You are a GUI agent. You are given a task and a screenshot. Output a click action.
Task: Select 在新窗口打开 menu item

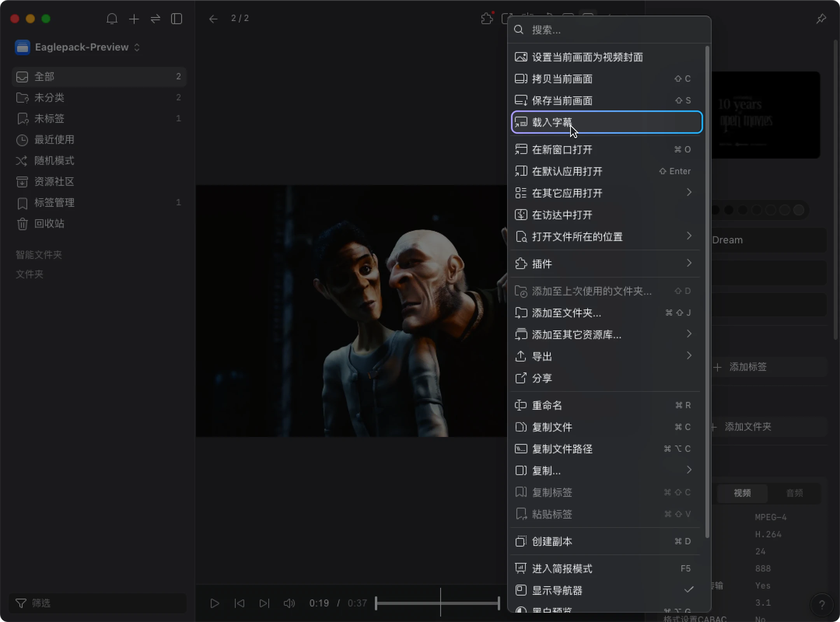pos(607,150)
